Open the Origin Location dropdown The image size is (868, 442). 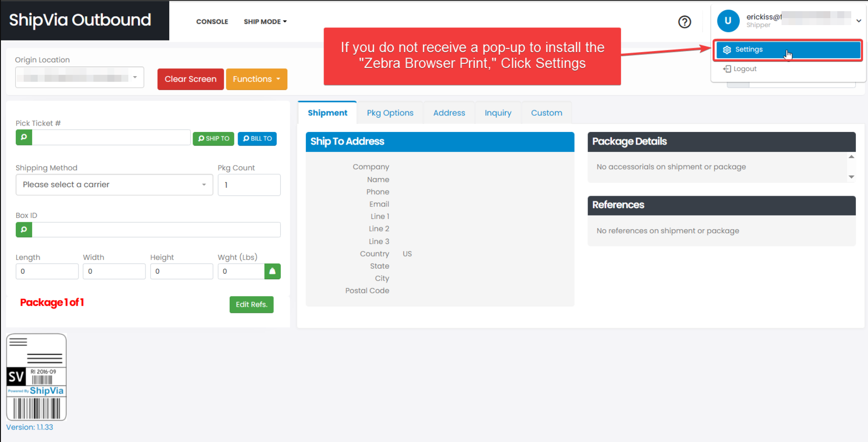tap(80, 78)
